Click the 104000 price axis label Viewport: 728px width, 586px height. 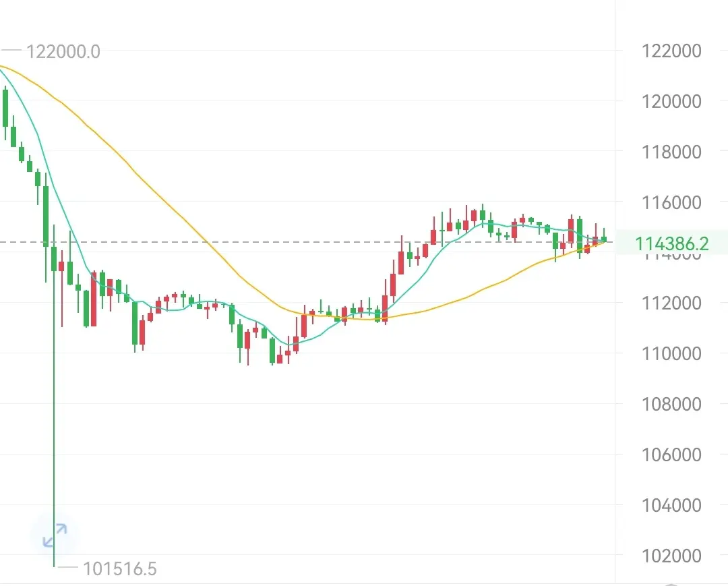(671, 505)
